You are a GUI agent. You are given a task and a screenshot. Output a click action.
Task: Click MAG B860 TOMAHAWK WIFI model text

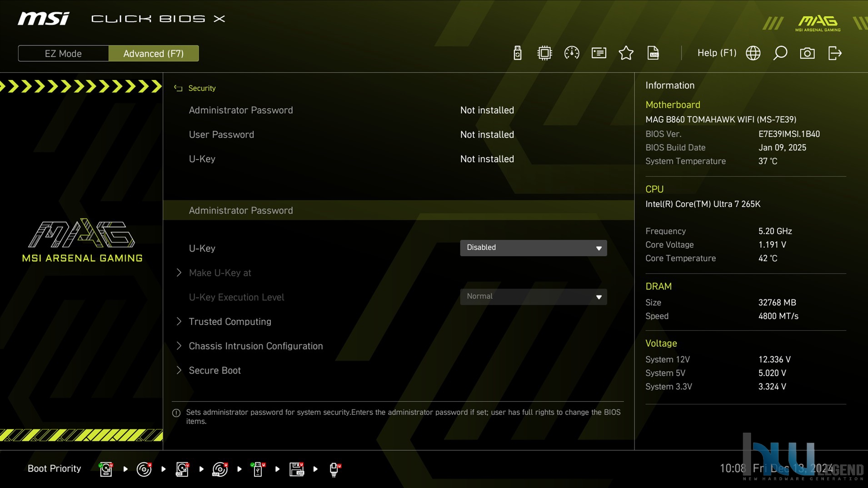pyautogui.click(x=721, y=120)
